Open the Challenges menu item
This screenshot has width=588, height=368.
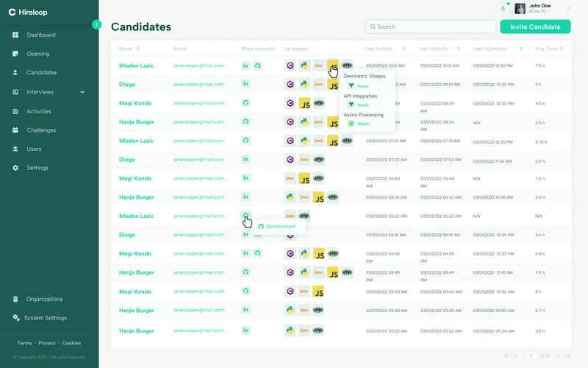coord(41,130)
